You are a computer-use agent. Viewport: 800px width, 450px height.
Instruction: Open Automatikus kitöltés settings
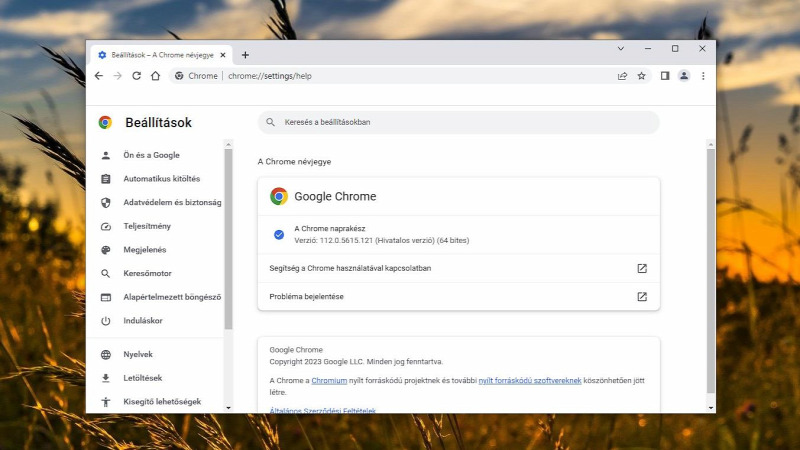click(x=161, y=179)
